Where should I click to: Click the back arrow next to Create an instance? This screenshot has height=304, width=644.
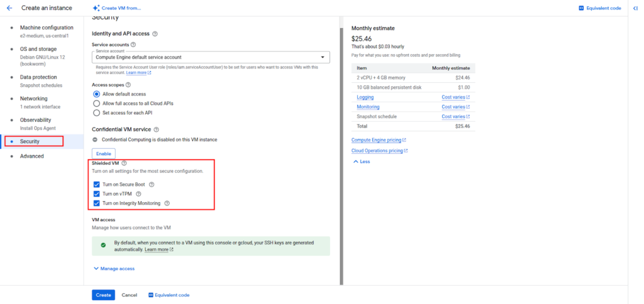tap(9, 8)
